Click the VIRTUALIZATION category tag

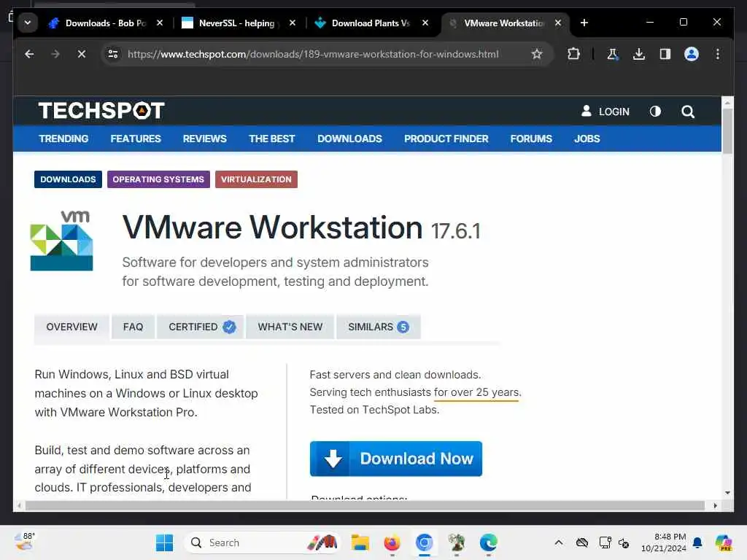point(256,179)
